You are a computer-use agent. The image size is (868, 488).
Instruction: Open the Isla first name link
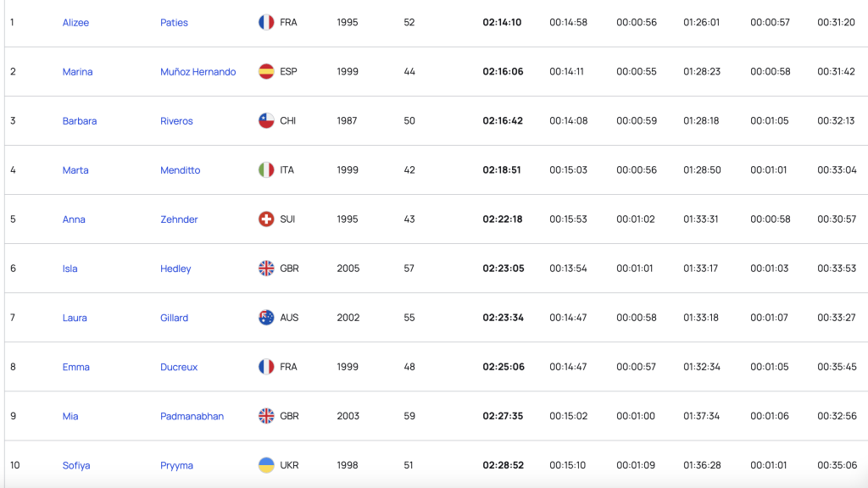[70, 269]
